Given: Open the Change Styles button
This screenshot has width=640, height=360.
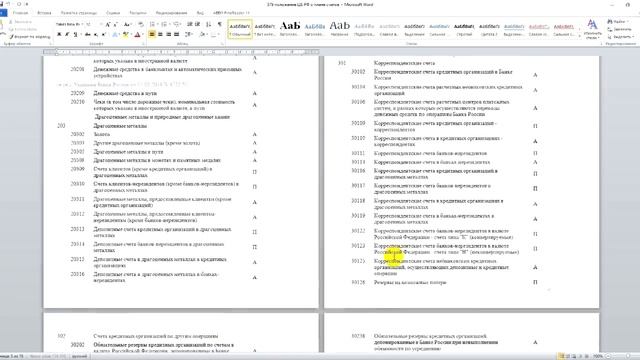Looking at the screenshot, I should click(x=592, y=29).
